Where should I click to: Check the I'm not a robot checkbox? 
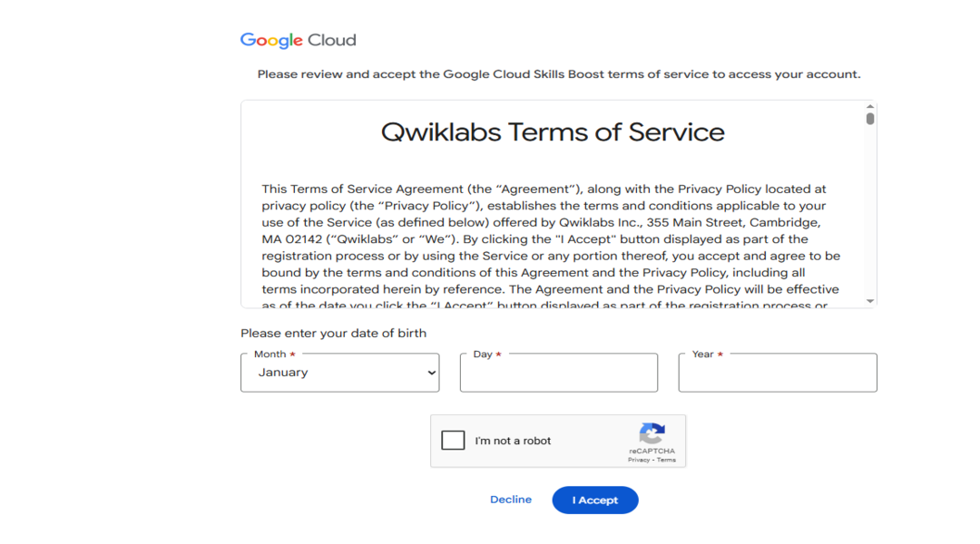tap(453, 441)
